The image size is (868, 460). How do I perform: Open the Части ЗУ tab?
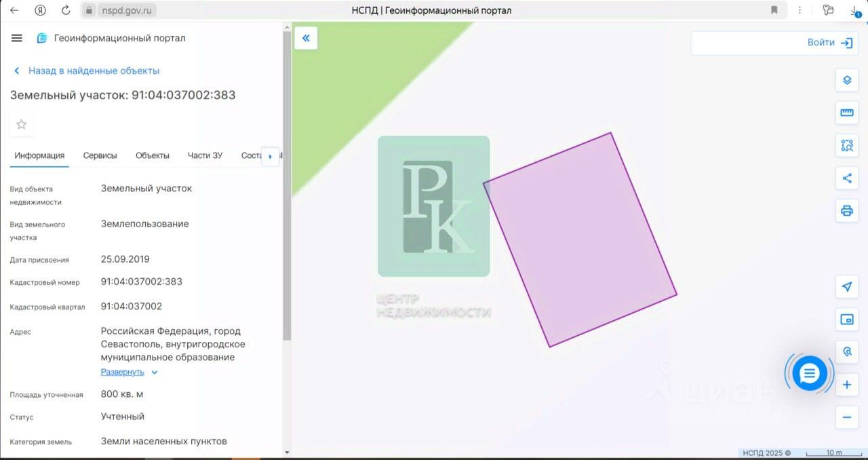tap(205, 155)
